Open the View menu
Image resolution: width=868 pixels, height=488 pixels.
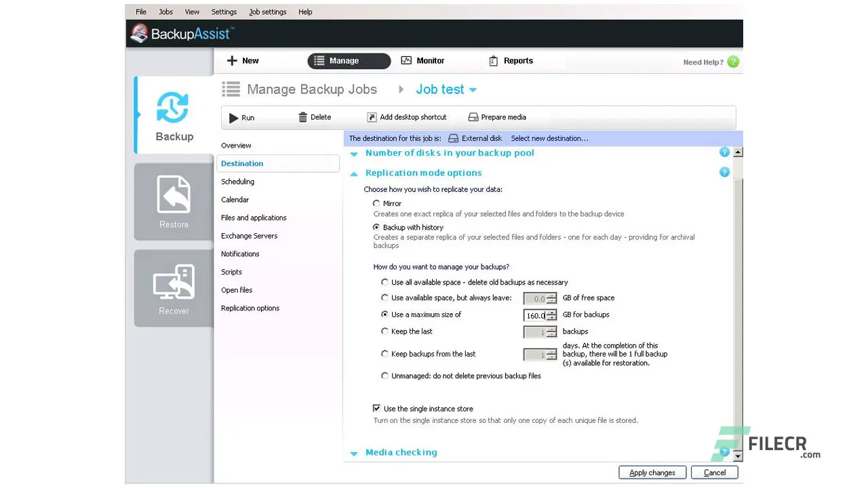click(x=193, y=12)
